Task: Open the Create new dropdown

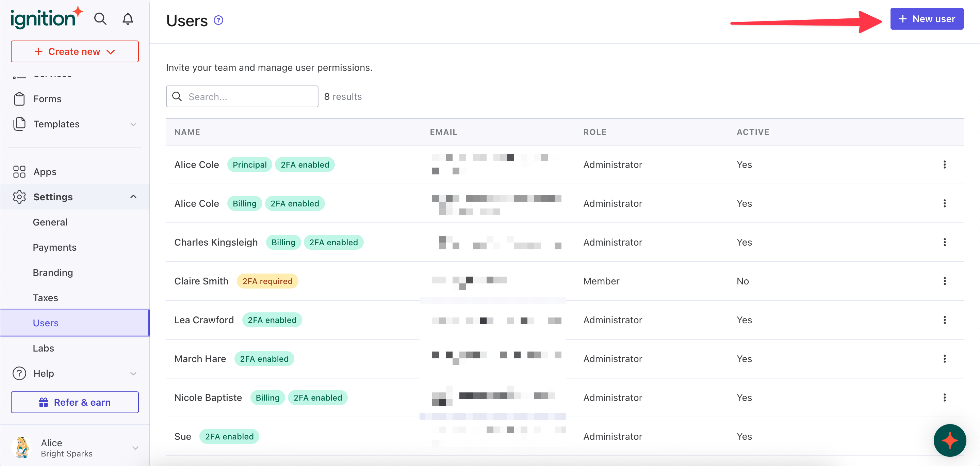Action: 75,51
